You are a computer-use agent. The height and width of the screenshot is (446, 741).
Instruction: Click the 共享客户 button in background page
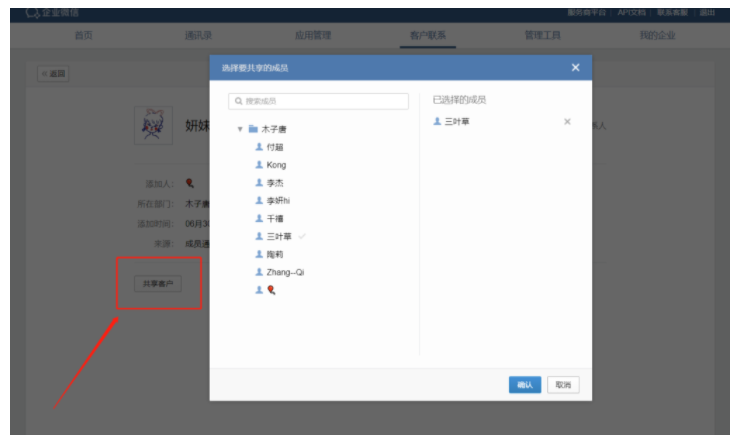(158, 283)
